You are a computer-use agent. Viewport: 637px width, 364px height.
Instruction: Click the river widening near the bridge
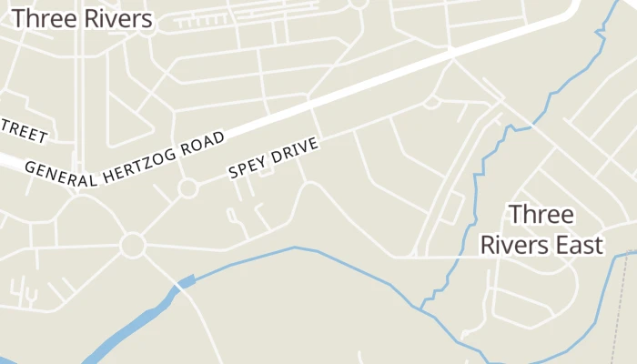pos(186,281)
